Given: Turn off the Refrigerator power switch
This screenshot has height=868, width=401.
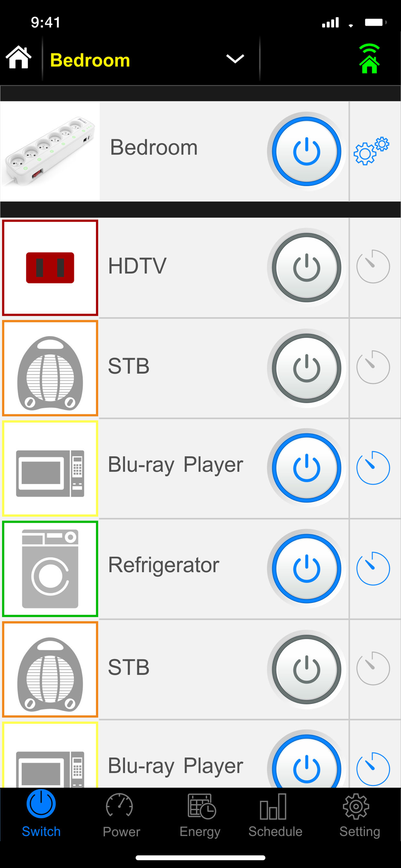Looking at the screenshot, I should 306,569.
